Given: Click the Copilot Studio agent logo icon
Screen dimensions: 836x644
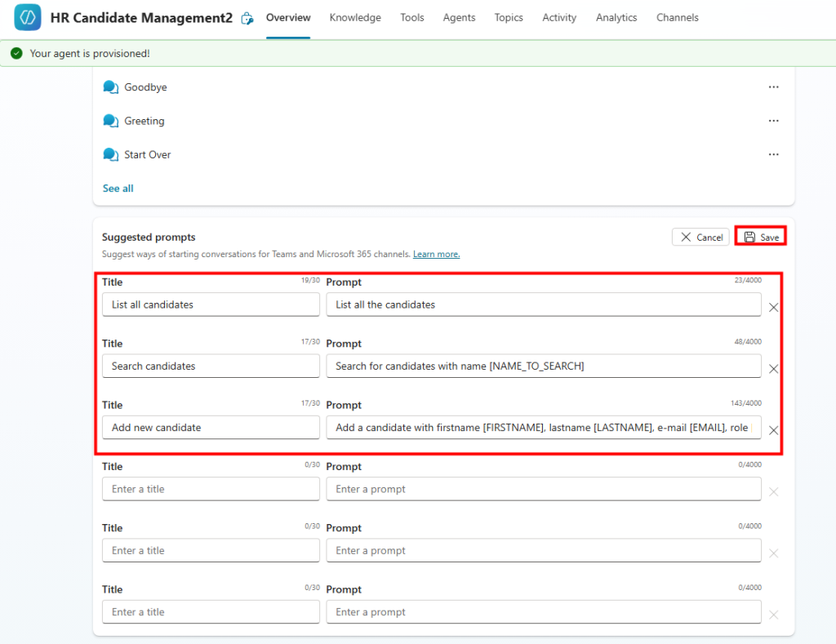Looking at the screenshot, I should (28, 18).
